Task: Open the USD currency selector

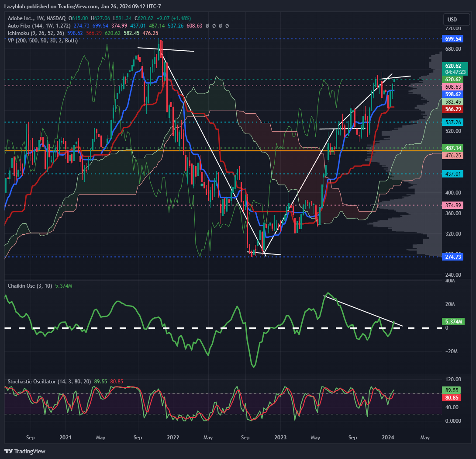Action: pyautogui.click(x=456, y=20)
